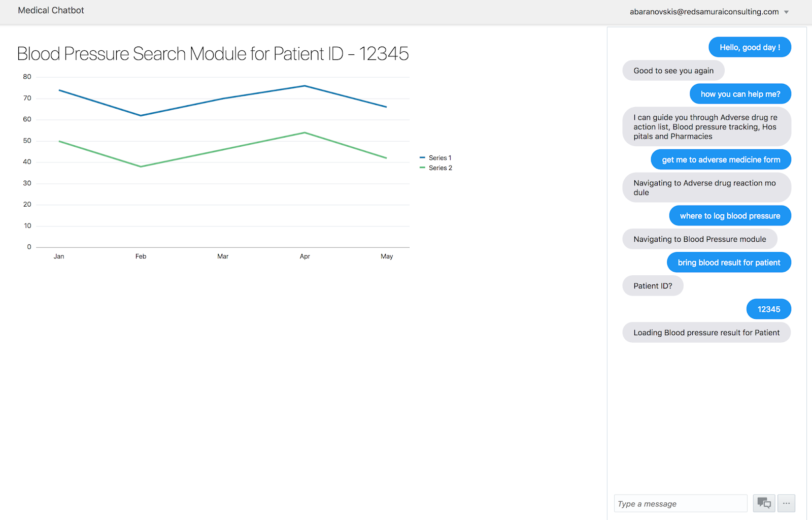Click 'Navigating to Blood Pressure module' reply
812x520 pixels.
tap(699, 239)
